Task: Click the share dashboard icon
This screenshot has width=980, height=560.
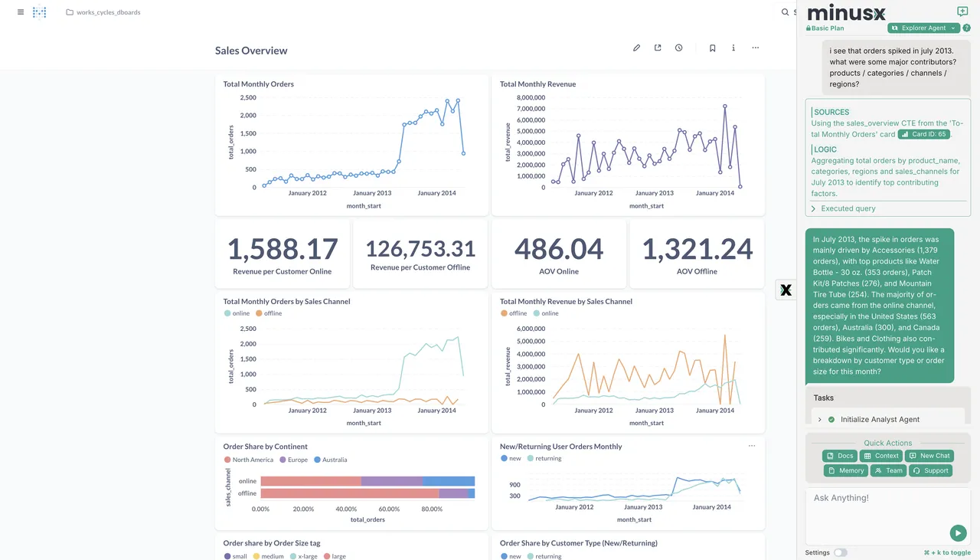Action: (658, 47)
